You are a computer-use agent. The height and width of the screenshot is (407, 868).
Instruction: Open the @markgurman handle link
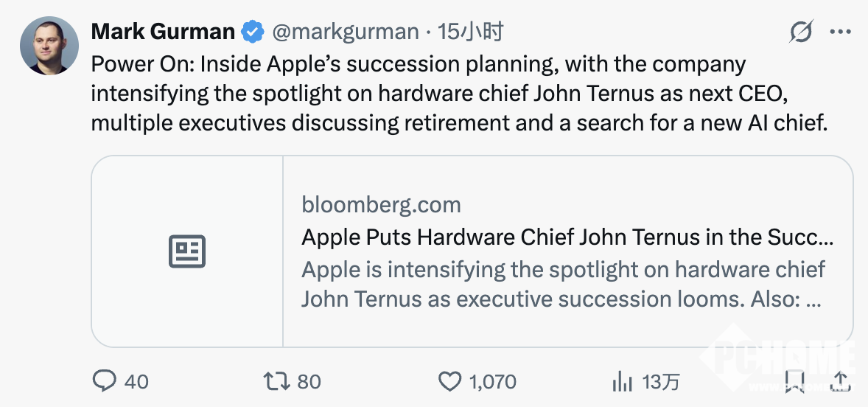[346, 32]
